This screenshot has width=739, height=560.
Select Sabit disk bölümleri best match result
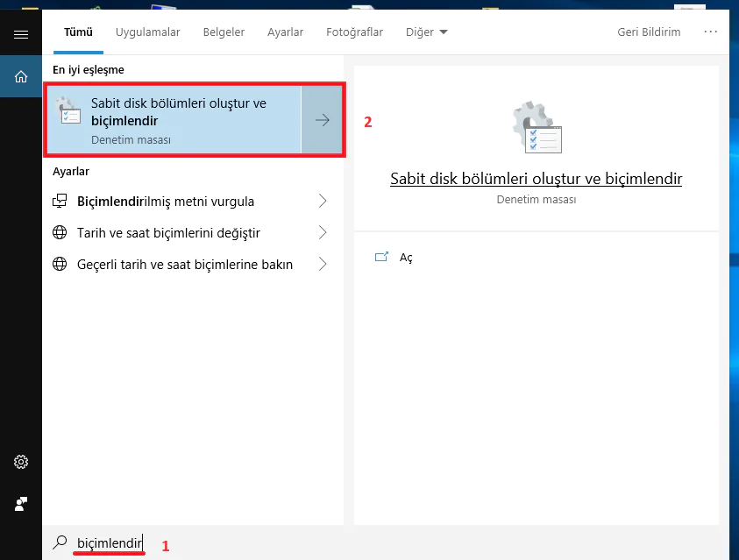[x=175, y=121]
